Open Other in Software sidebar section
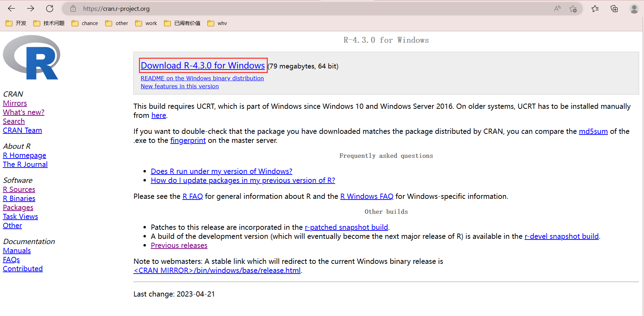 coord(13,226)
